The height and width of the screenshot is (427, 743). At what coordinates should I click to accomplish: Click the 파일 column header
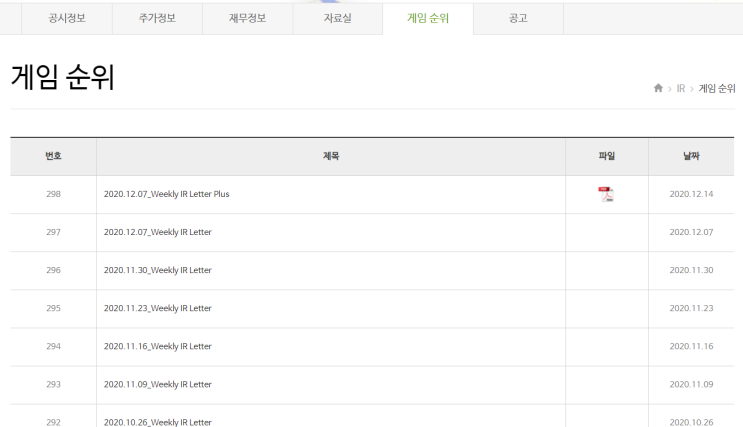point(607,156)
